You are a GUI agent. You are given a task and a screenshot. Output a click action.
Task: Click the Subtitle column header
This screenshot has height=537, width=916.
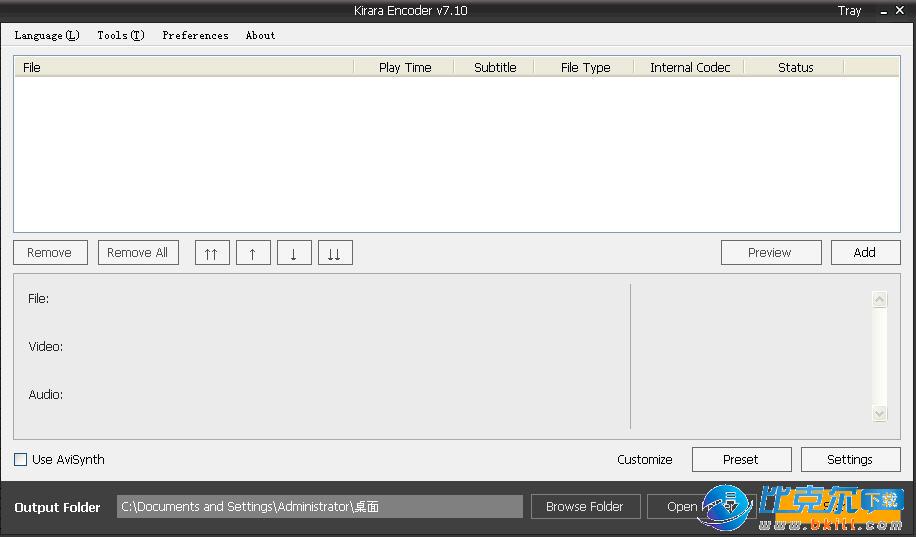(494, 67)
